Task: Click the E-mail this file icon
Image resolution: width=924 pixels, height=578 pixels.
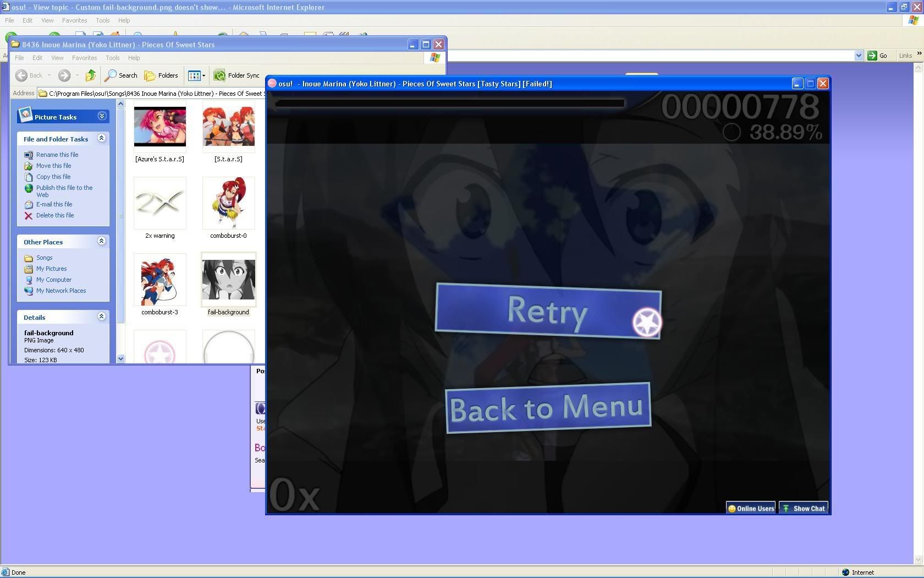Action: point(29,205)
